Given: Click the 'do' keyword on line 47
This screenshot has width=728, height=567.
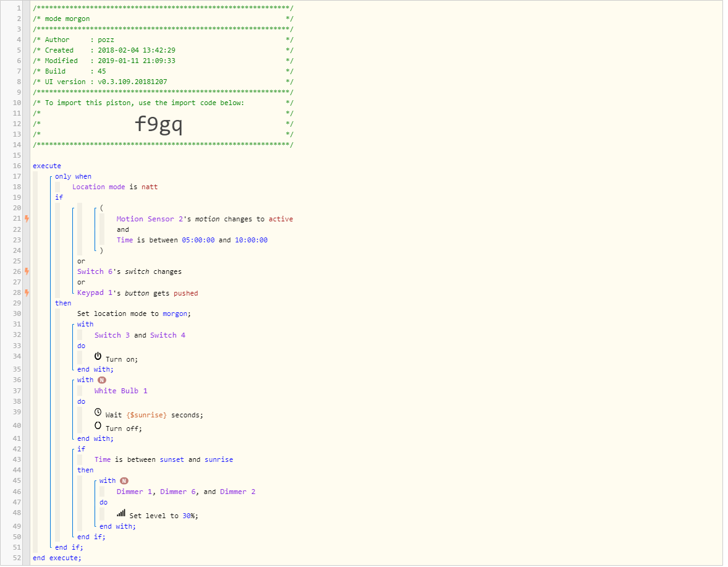Looking at the screenshot, I should pos(104,503).
